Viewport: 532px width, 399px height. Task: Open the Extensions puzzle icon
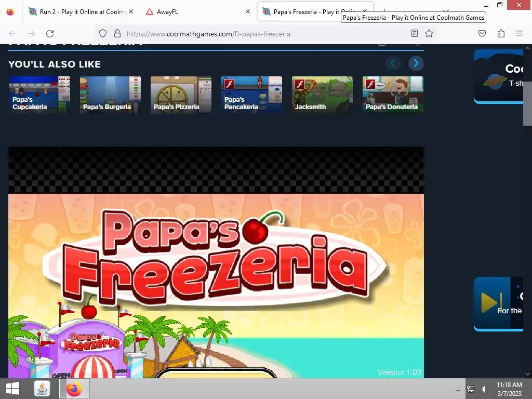pyautogui.click(x=501, y=34)
